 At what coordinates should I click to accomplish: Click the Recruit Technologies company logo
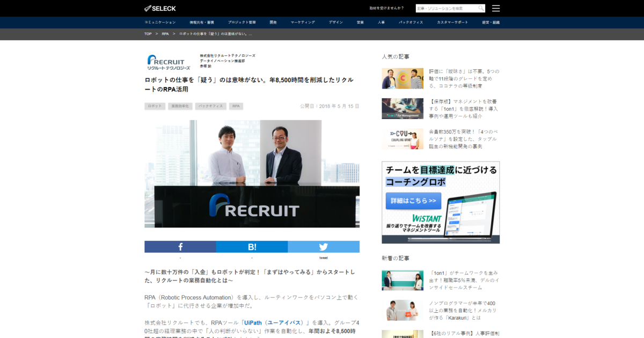(169, 62)
